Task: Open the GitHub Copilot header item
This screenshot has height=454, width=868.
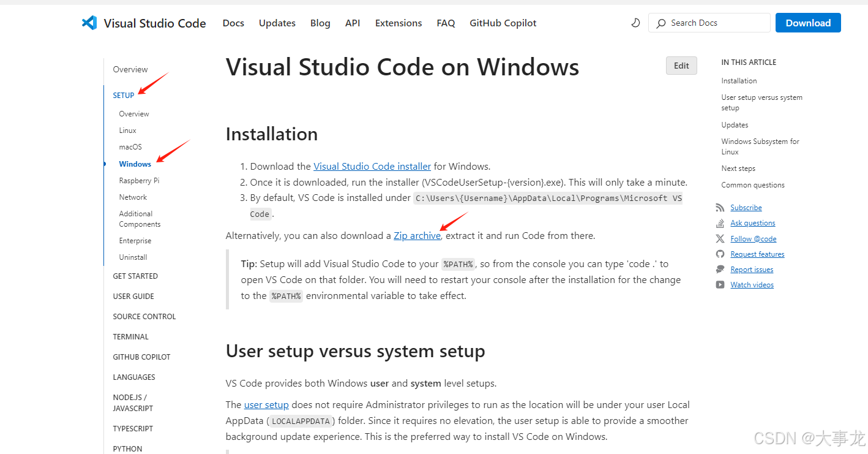Action: pyautogui.click(x=503, y=23)
